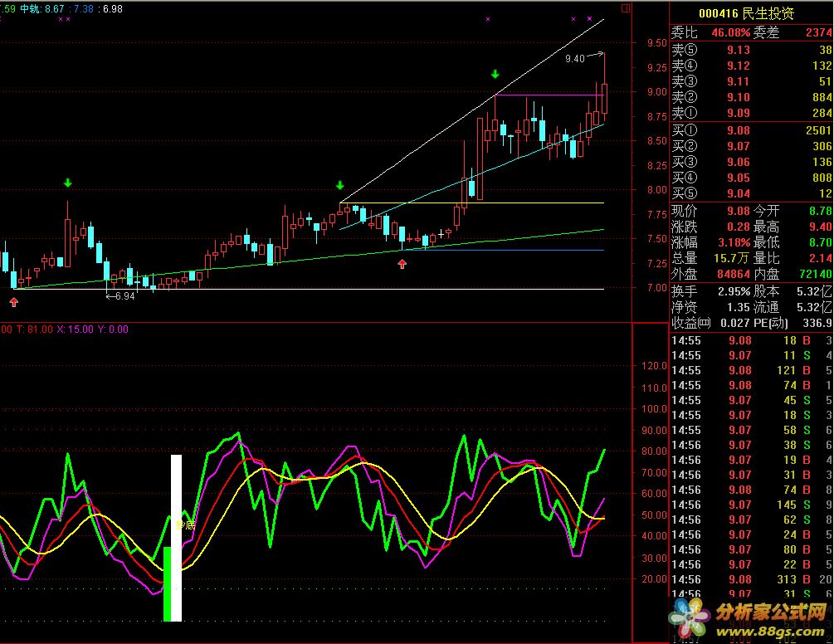Select the 14:56 trade of 313 lots B
The image size is (834, 644).
point(751,579)
